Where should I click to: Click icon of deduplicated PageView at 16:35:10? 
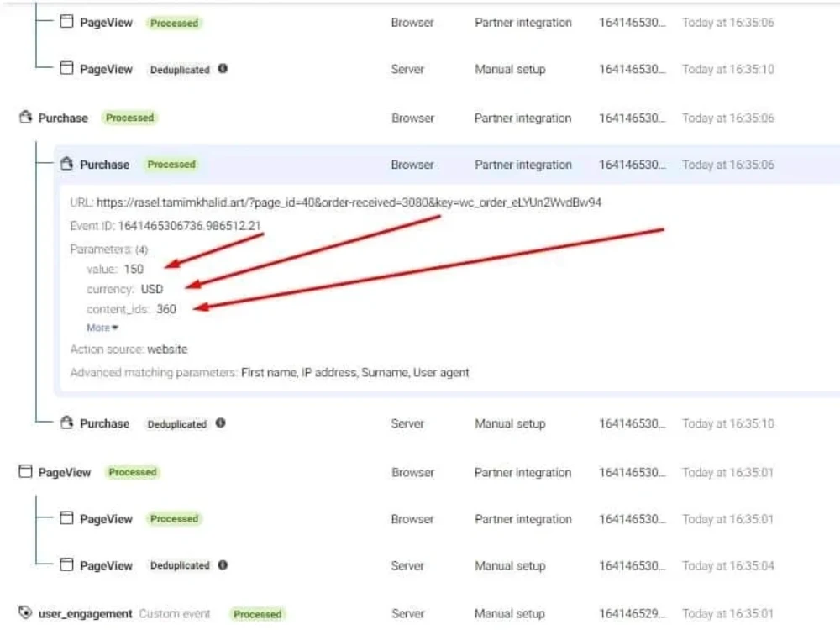point(66,69)
